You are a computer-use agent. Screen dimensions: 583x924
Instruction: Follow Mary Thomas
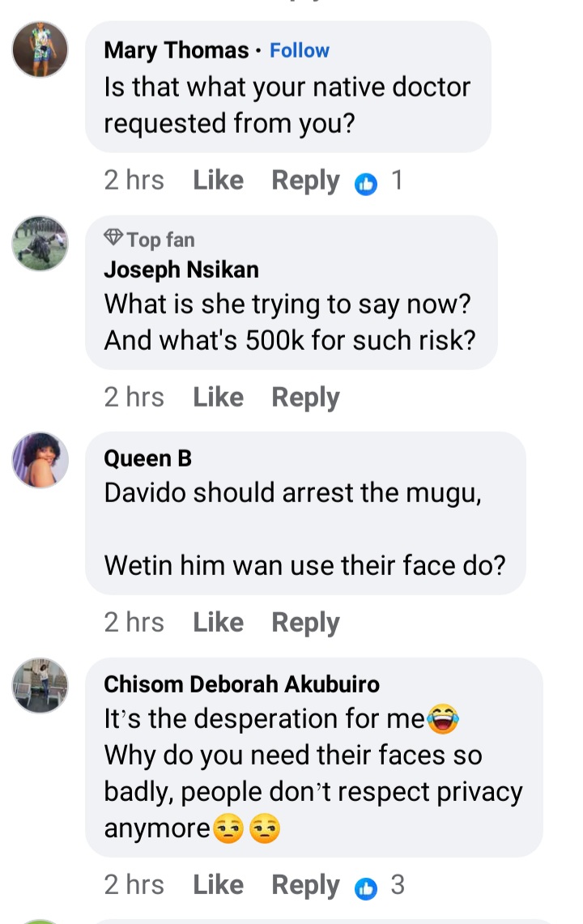tap(300, 50)
